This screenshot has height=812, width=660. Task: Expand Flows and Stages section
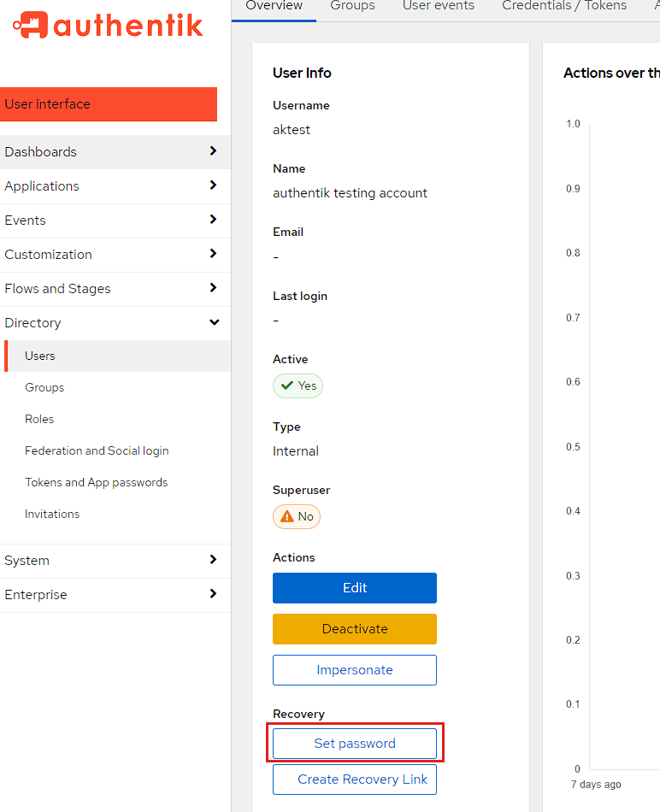click(115, 289)
